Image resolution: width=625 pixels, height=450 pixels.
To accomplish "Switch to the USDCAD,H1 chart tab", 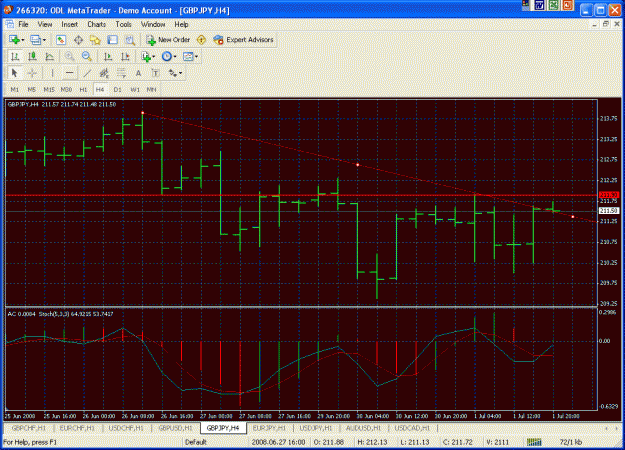I will [x=412, y=428].
